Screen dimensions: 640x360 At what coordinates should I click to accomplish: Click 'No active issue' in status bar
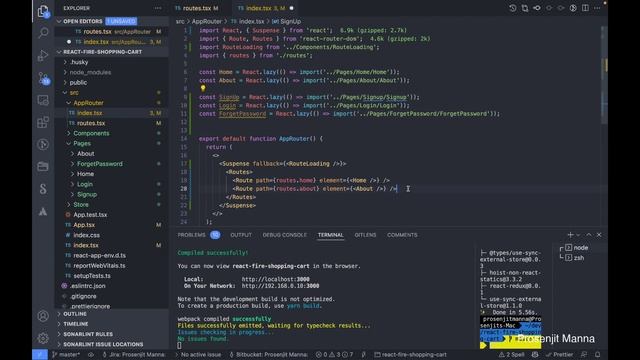[x=198, y=355]
